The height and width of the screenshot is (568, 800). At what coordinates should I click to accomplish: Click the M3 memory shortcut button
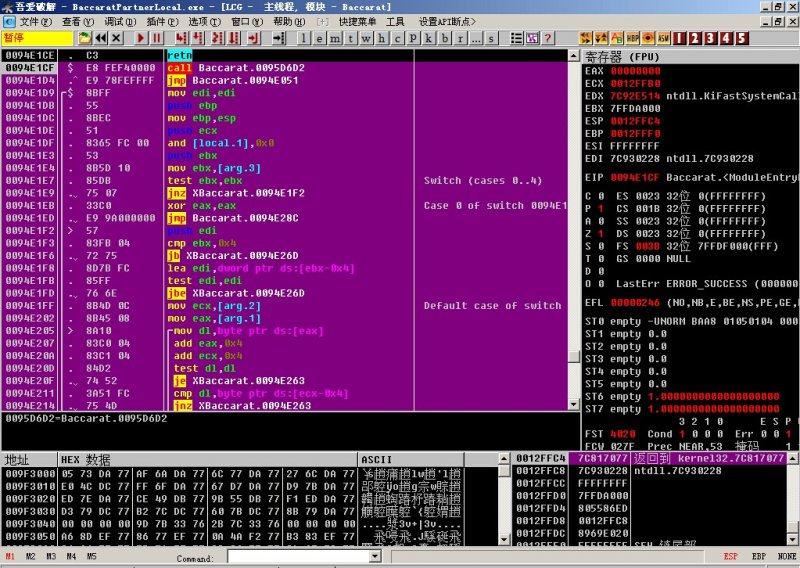[51, 556]
